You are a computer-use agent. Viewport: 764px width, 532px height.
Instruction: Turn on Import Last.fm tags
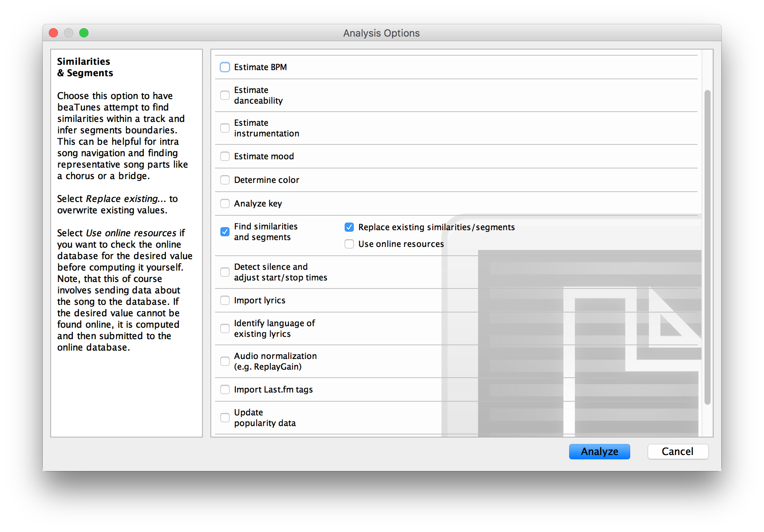225,389
